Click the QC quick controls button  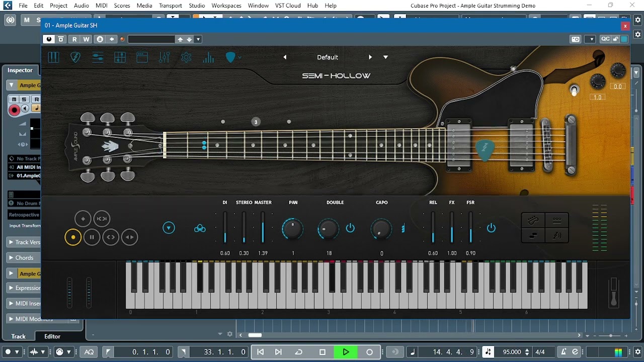pyautogui.click(x=605, y=39)
